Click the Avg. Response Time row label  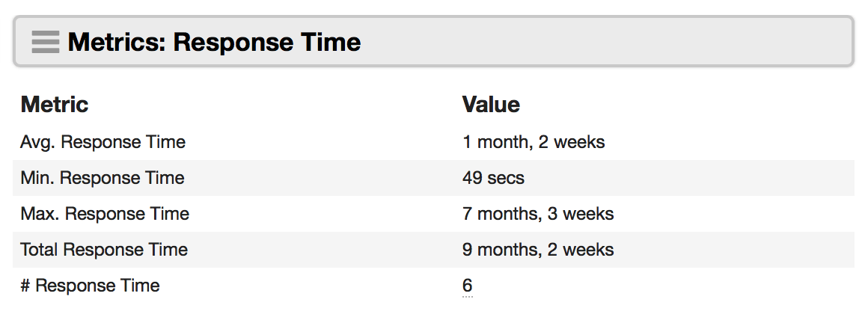pos(103,142)
